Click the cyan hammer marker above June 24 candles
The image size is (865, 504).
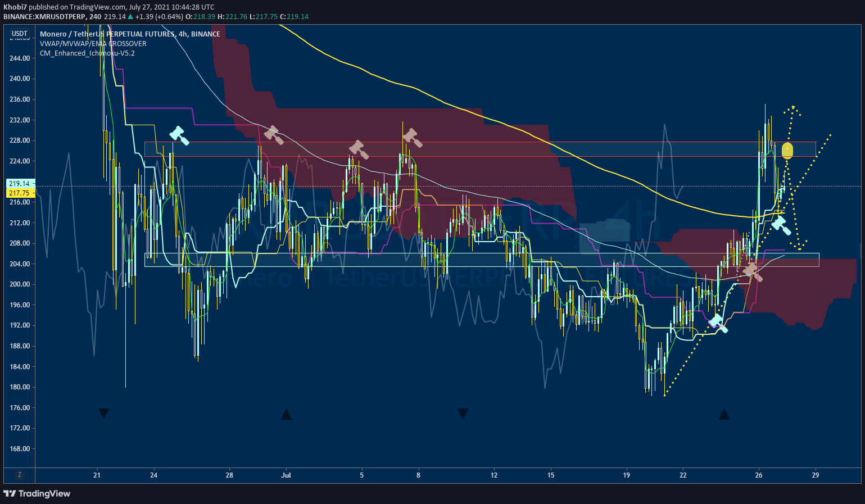(179, 135)
